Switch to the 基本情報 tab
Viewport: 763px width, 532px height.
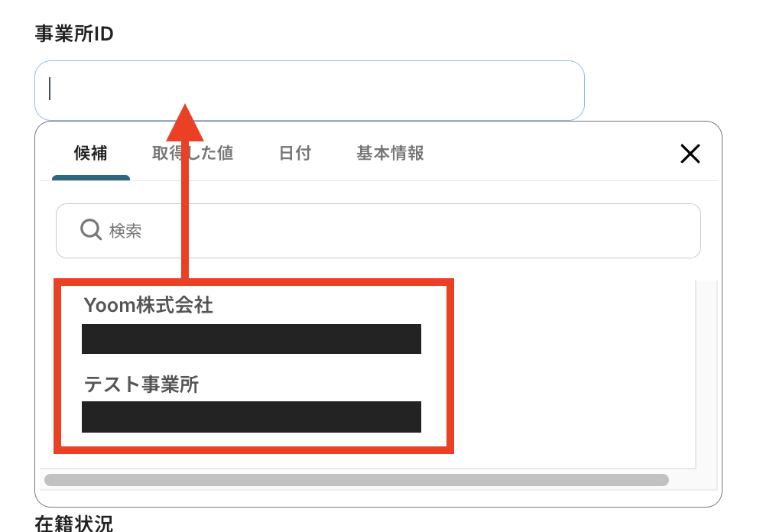click(x=390, y=153)
